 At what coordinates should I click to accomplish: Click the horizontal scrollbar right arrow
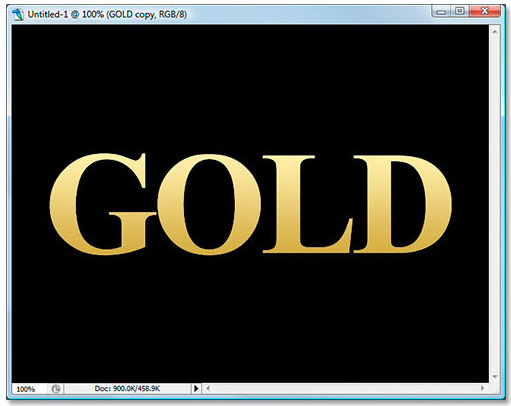(x=482, y=388)
